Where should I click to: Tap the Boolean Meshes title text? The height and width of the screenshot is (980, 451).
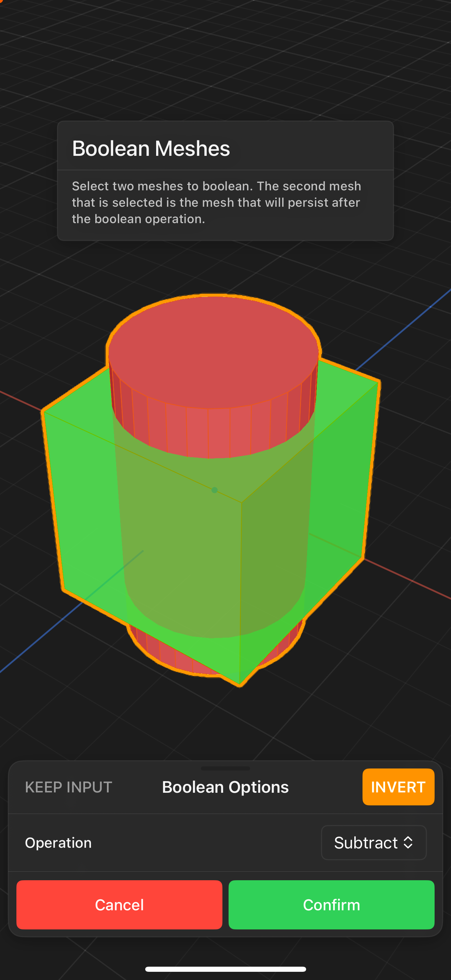tap(151, 148)
